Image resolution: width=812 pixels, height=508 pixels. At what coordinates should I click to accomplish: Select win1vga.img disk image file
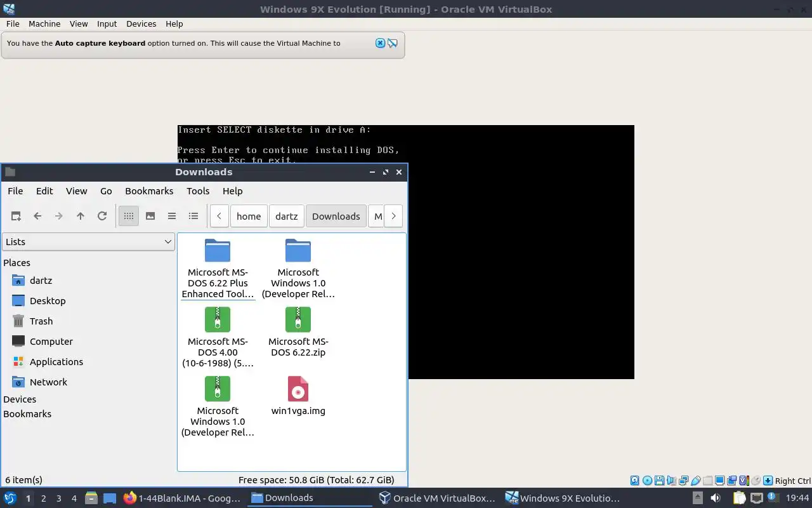pos(298,396)
